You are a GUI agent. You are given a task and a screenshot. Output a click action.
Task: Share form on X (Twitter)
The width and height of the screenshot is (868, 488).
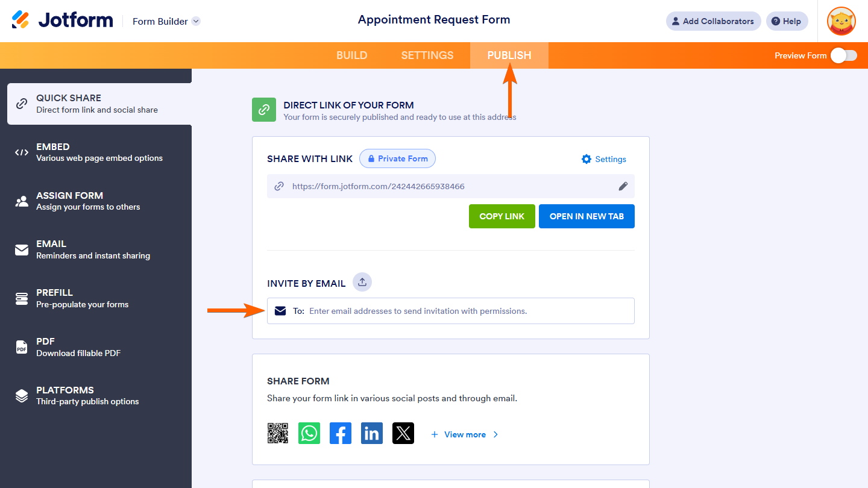point(403,433)
